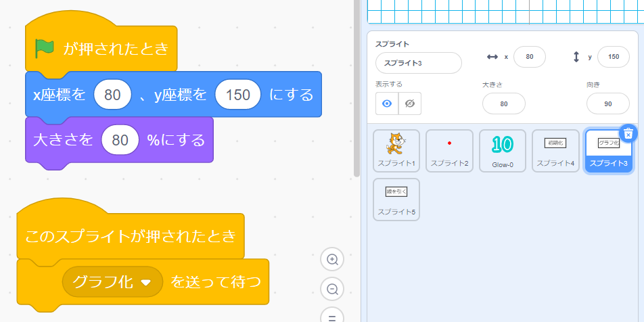Zoom out on the code workspace
The image size is (644, 322).
click(332, 289)
